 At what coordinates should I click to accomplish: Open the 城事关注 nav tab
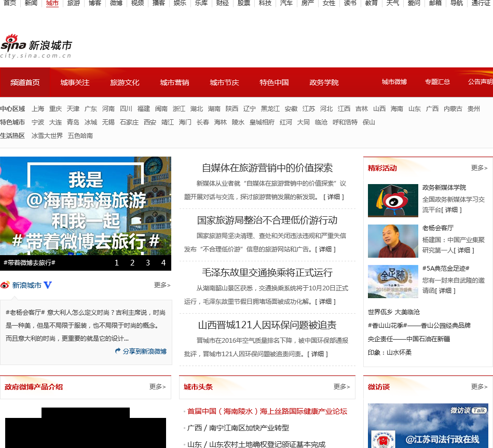[75, 82]
